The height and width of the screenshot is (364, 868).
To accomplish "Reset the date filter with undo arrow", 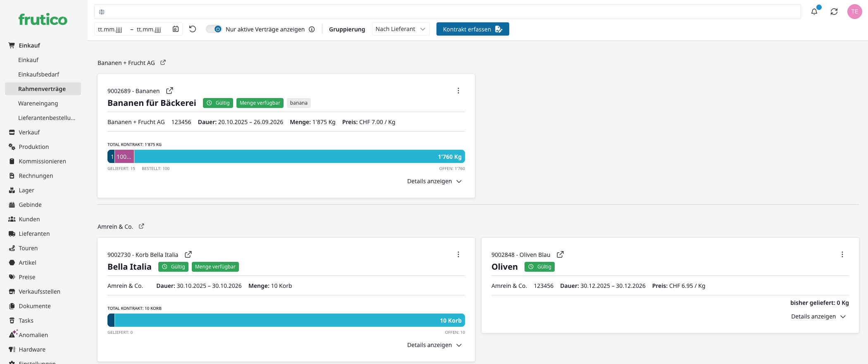I will click(x=193, y=29).
